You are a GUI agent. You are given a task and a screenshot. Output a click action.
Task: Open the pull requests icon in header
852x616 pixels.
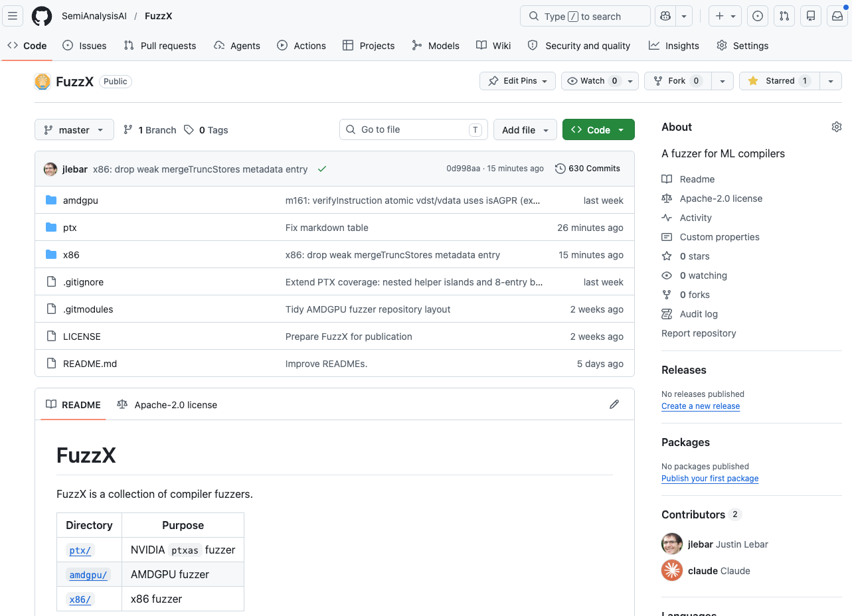tap(784, 16)
